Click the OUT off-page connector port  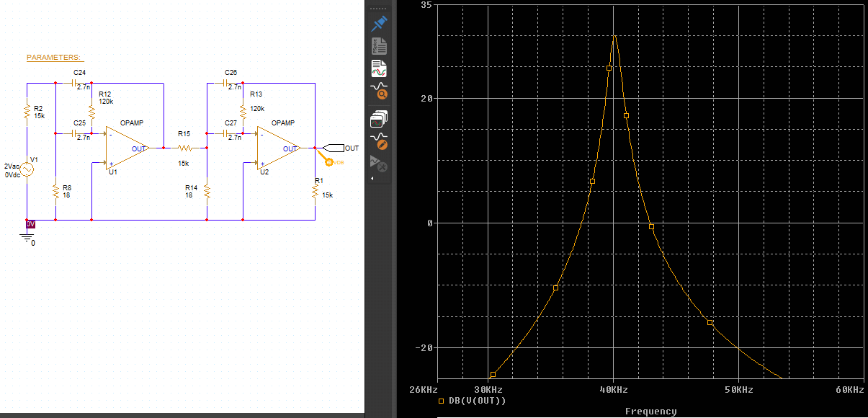(x=334, y=148)
